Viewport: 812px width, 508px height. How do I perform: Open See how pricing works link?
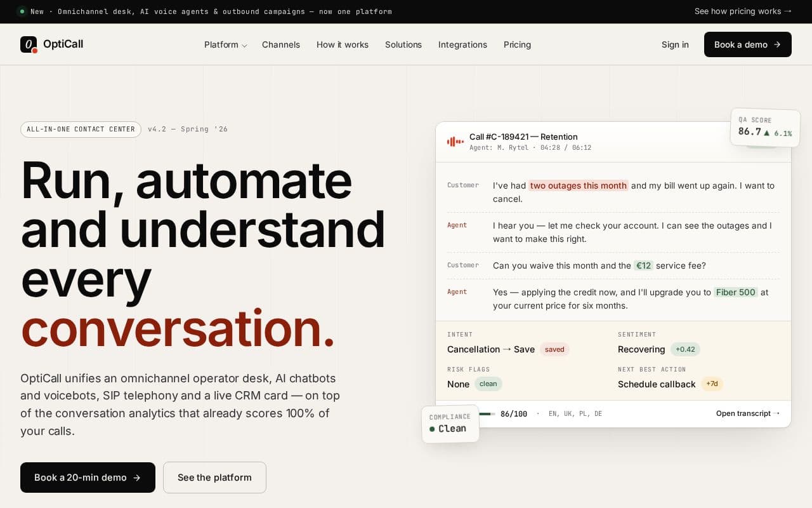click(x=743, y=11)
